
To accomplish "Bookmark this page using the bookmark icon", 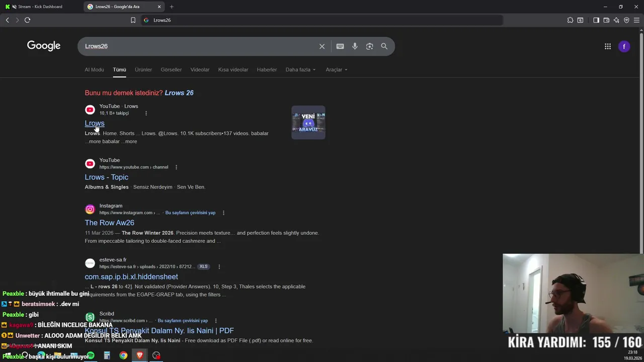I will [133, 20].
